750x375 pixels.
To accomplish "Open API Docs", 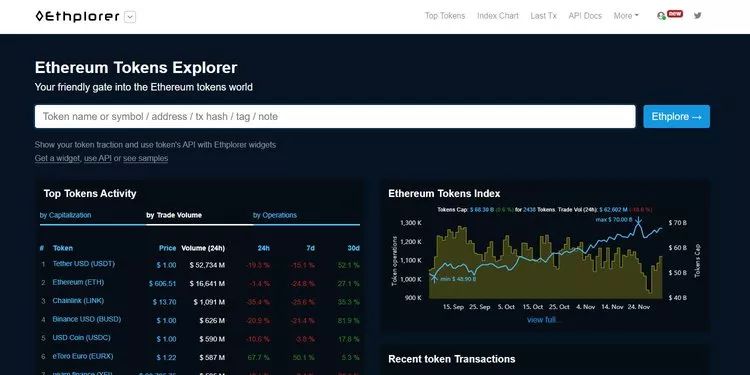I will coord(585,16).
